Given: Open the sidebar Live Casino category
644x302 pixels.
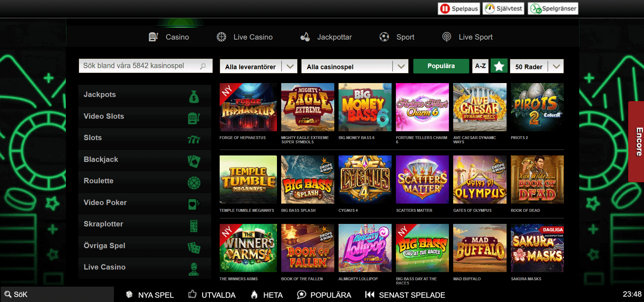Looking at the screenshot, I should click(145, 268).
